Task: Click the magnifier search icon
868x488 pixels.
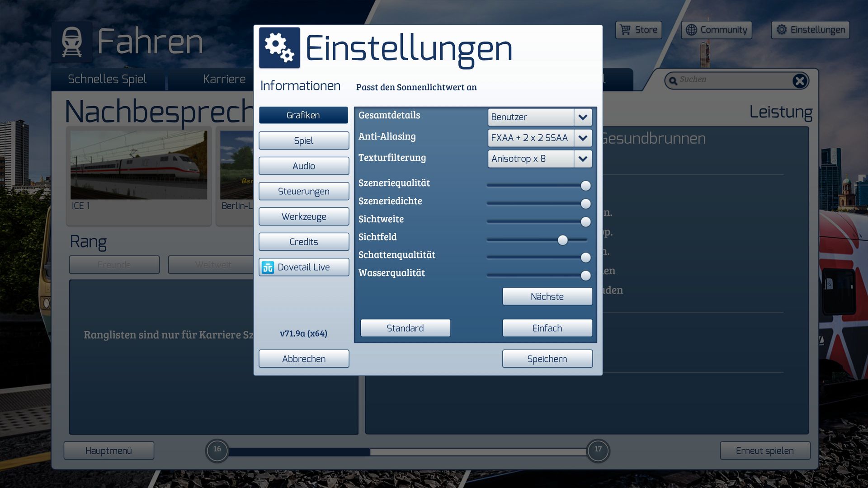Action: (673, 81)
